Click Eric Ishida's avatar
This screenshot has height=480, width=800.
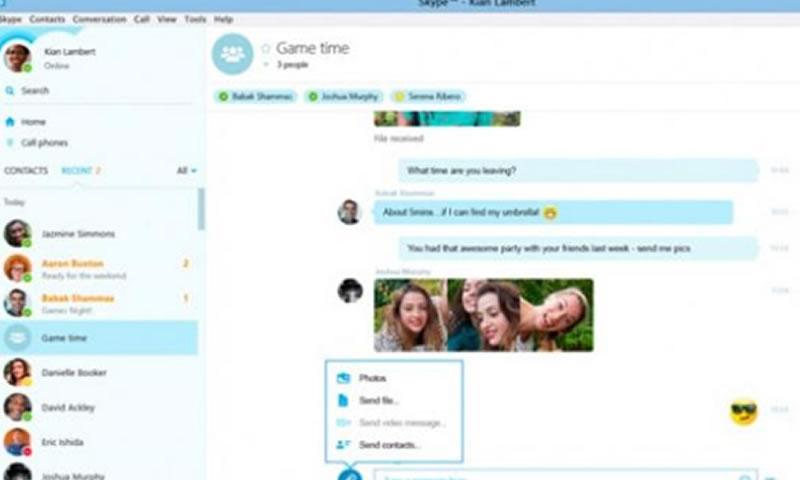coord(17,442)
